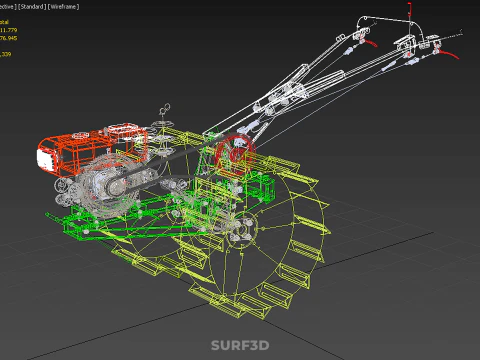This screenshot has height=360, width=480.
Task: Open the [Standard] viewport shading menu
Action: tap(32, 7)
